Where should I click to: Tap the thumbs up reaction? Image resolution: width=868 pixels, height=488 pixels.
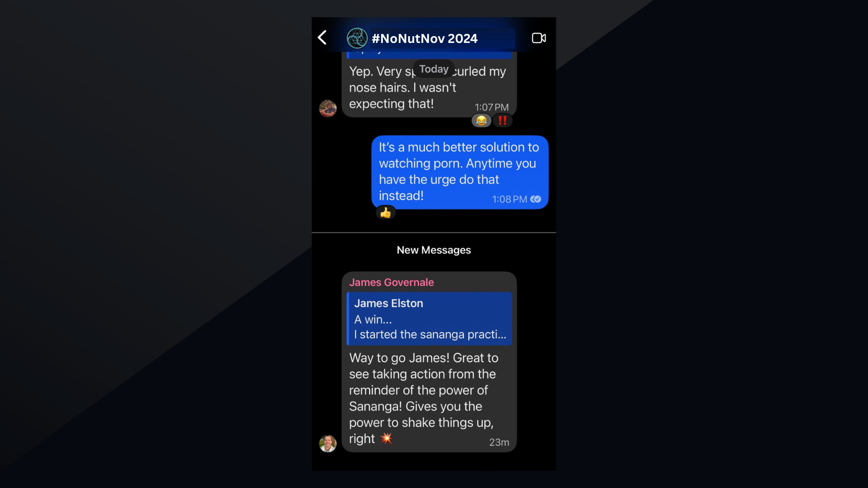click(386, 212)
